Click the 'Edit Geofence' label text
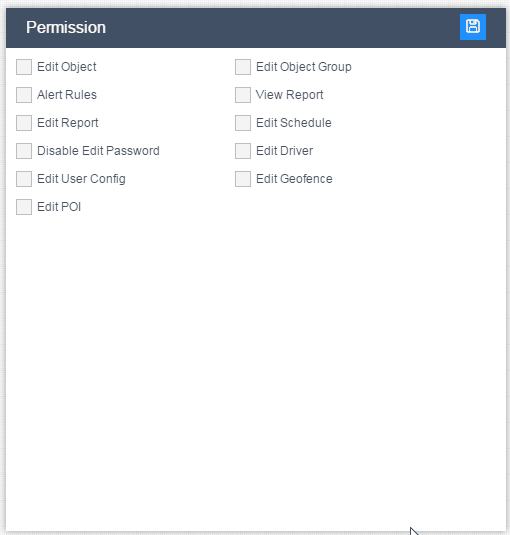Image resolution: width=510 pixels, height=535 pixels. (294, 179)
